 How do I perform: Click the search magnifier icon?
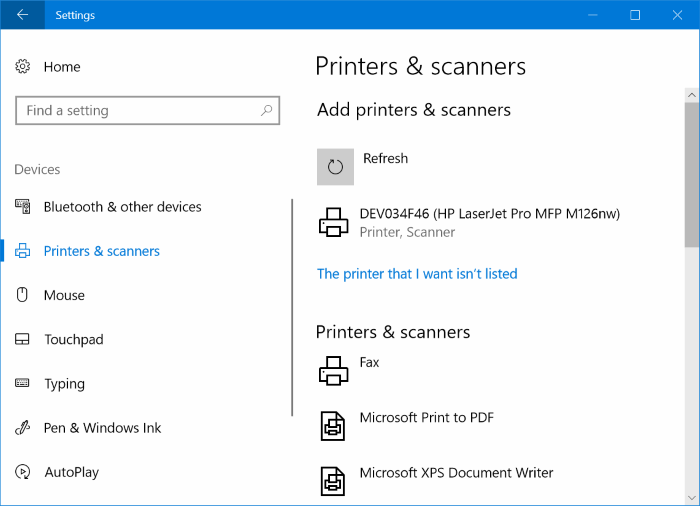pos(267,110)
